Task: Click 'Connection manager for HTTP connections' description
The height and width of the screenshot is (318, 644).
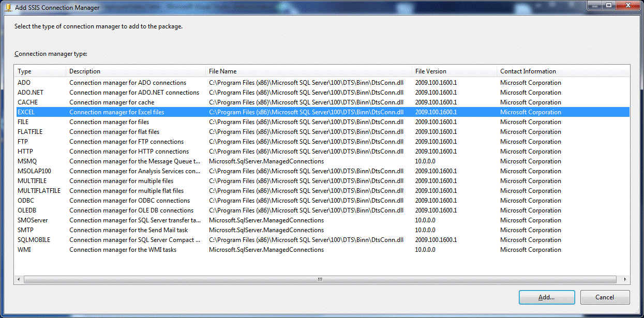Action: (x=129, y=152)
